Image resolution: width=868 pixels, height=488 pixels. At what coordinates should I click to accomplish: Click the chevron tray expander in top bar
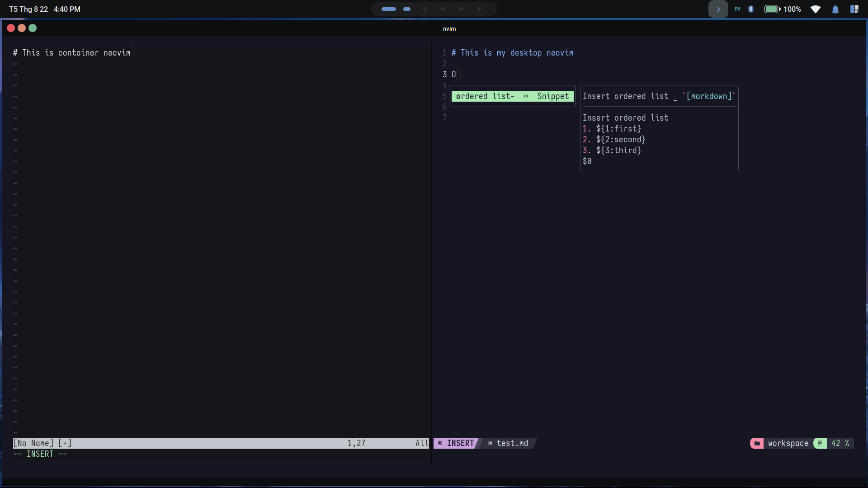tap(718, 9)
